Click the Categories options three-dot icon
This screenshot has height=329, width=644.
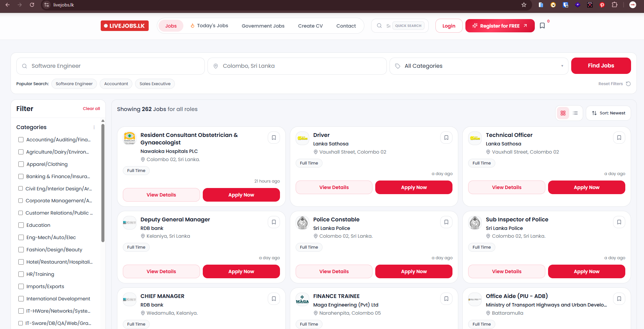coord(94,127)
